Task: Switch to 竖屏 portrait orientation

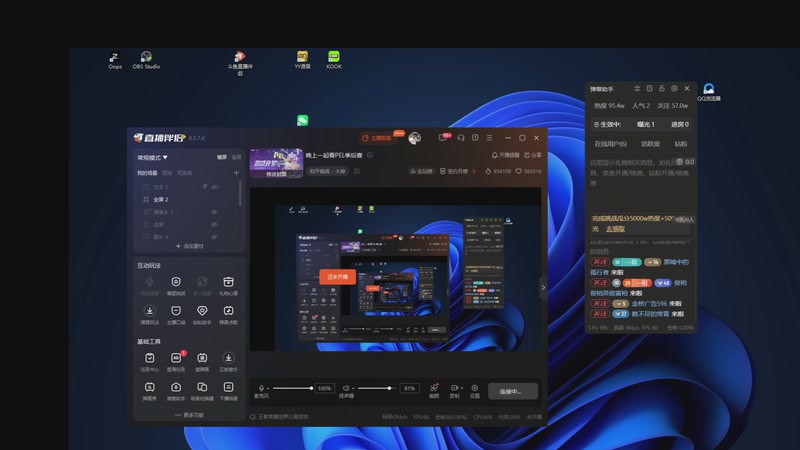Action: pos(236,157)
